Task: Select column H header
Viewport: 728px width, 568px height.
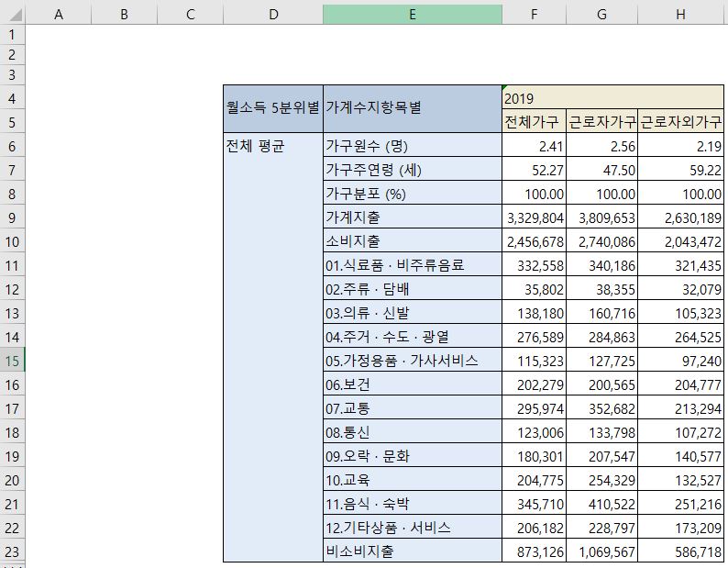Action: pyautogui.click(x=680, y=15)
